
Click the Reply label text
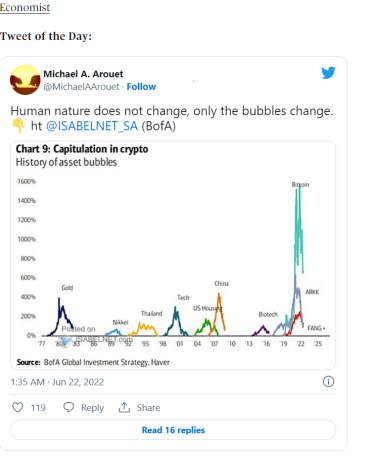92,408
